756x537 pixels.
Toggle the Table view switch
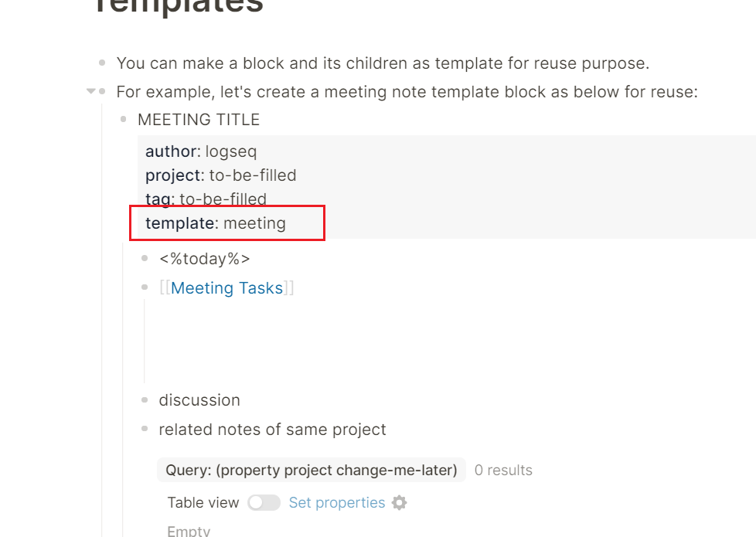(264, 503)
